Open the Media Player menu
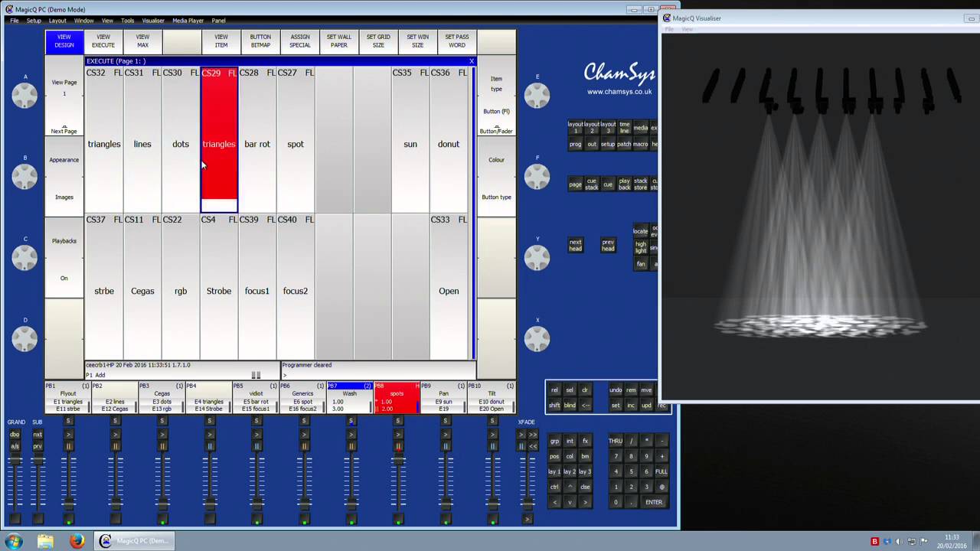980x551 pixels. coord(188,21)
